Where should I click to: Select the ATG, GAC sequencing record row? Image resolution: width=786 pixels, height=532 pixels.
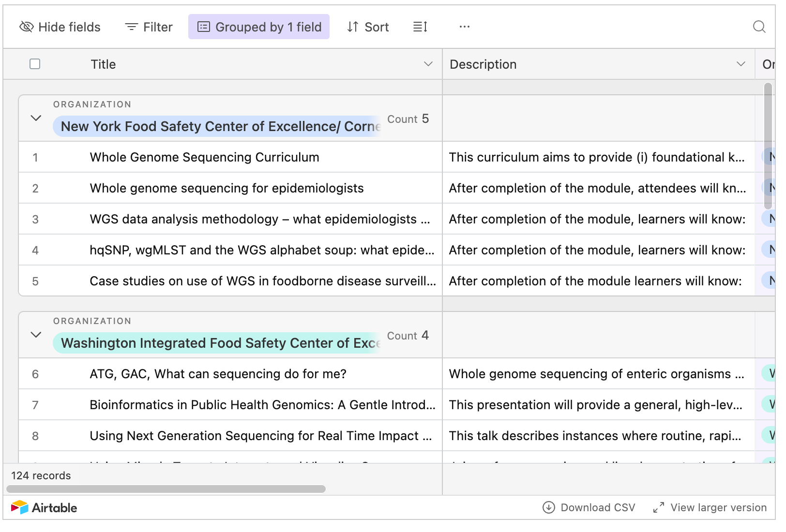(35, 374)
